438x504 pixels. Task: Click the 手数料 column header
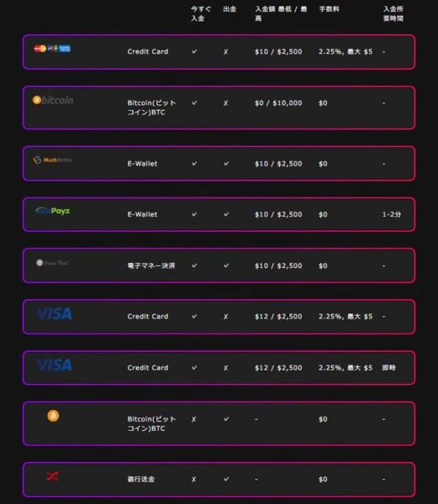pos(329,9)
